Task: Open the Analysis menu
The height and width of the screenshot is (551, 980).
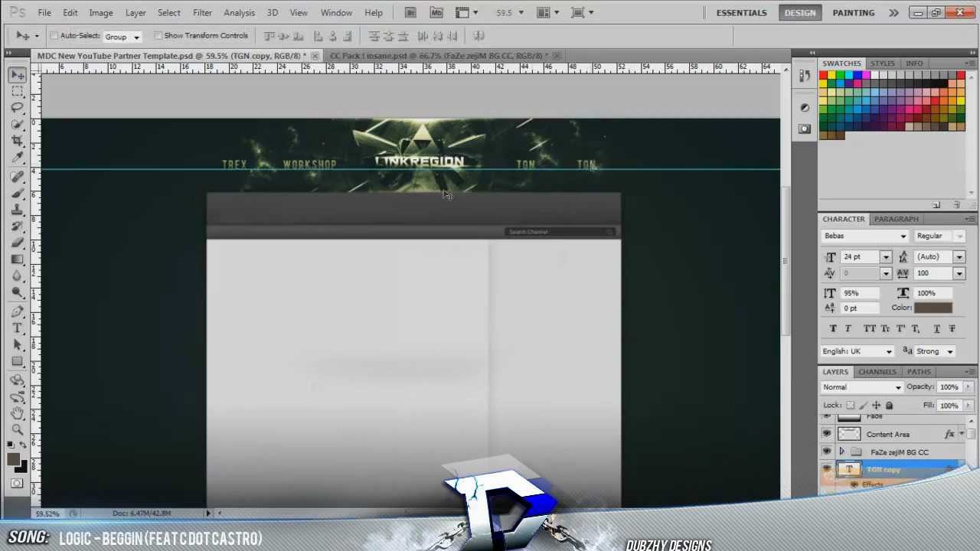Action: [x=239, y=13]
